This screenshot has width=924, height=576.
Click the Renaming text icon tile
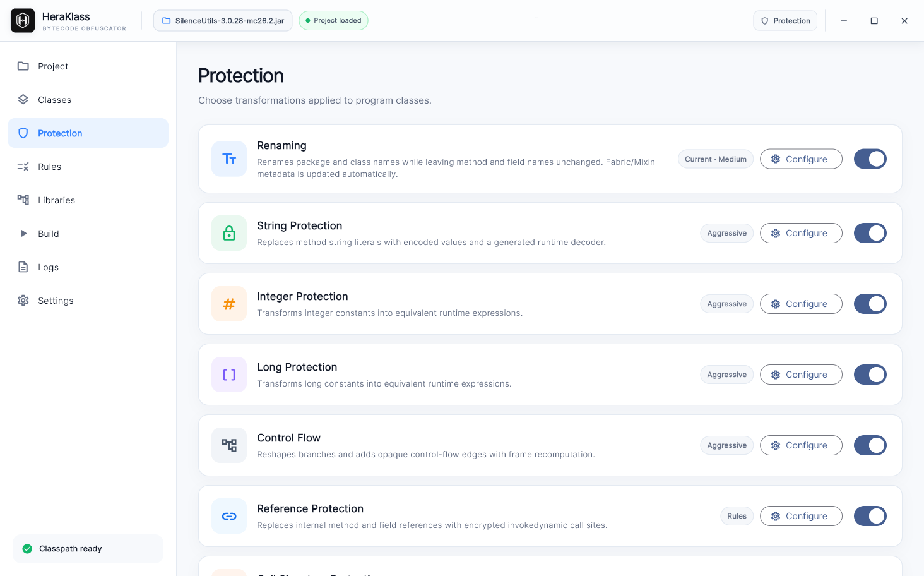[229, 159]
